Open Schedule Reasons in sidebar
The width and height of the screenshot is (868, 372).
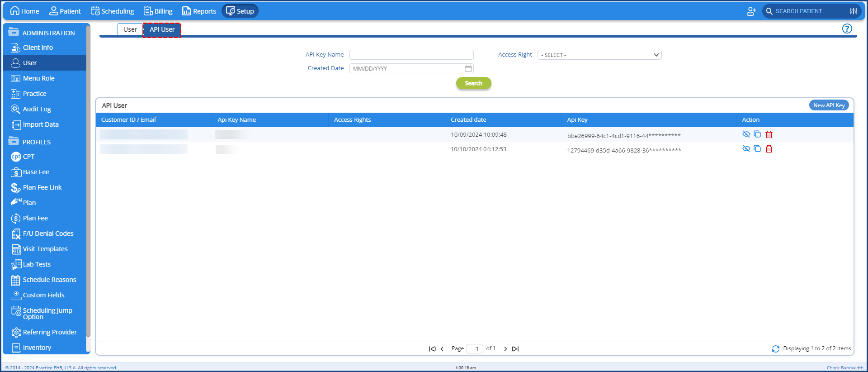pos(44,280)
